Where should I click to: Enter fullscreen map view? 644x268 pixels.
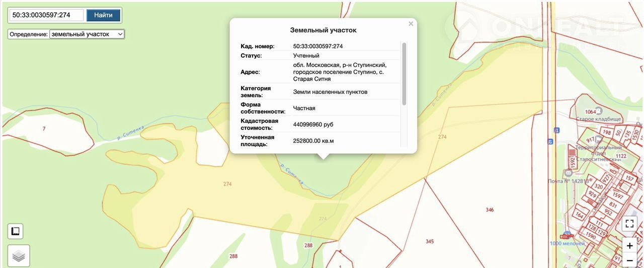click(x=629, y=224)
